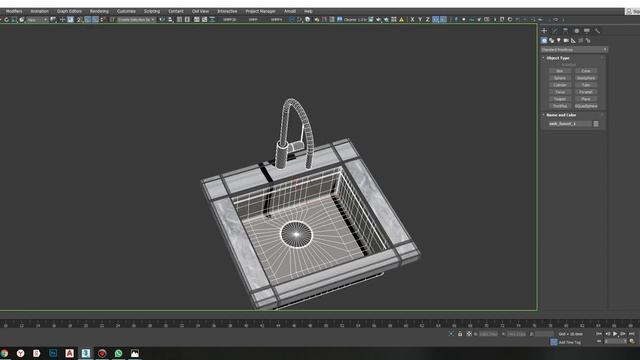This screenshot has width=640, height=360.
Task: Step to the previous frame
Action: click(607, 334)
